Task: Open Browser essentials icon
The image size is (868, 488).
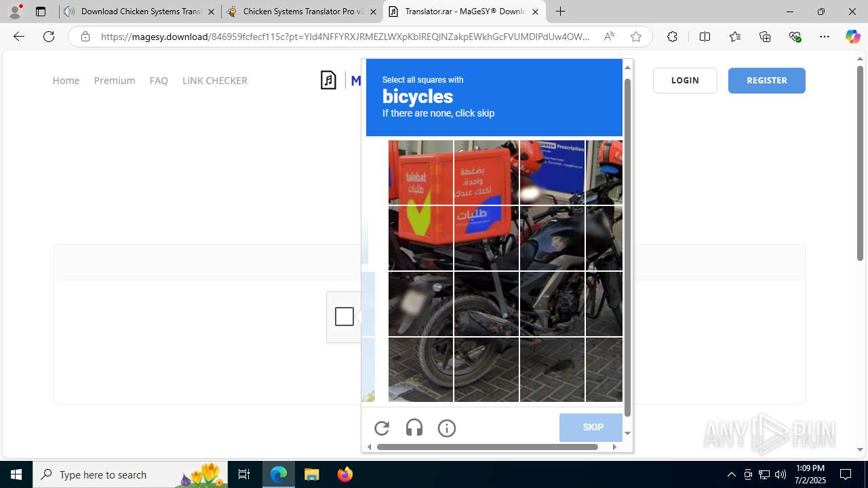Action: click(795, 37)
